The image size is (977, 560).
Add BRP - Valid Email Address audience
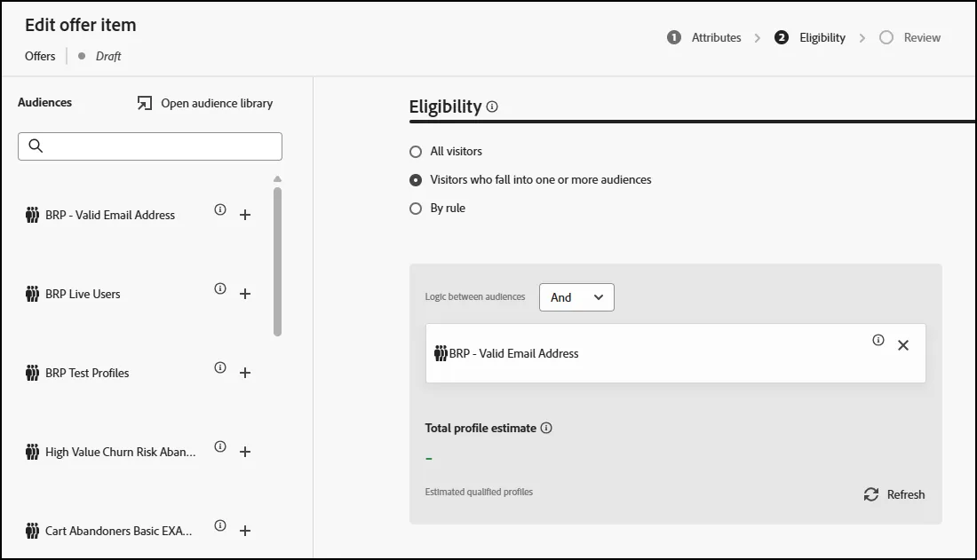click(x=245, y=215)
